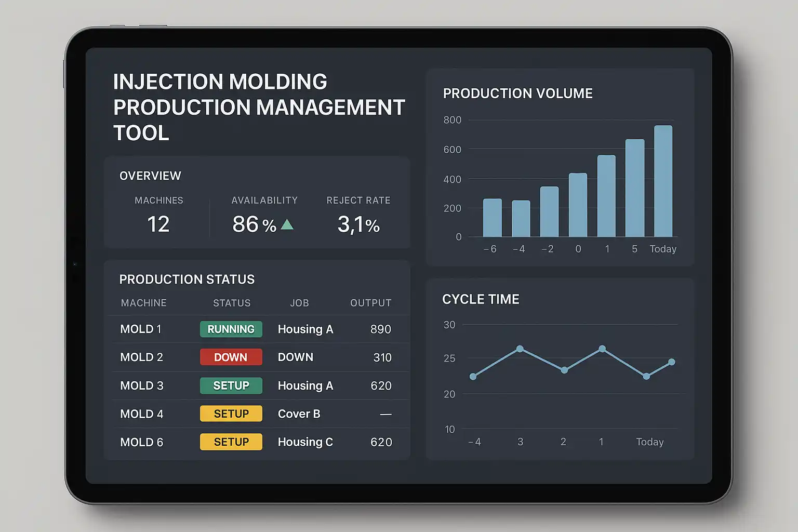The width and height of the screenshot is (798, 532).
Task: Click the MACHINES label
Action: [x=159, y=201]
